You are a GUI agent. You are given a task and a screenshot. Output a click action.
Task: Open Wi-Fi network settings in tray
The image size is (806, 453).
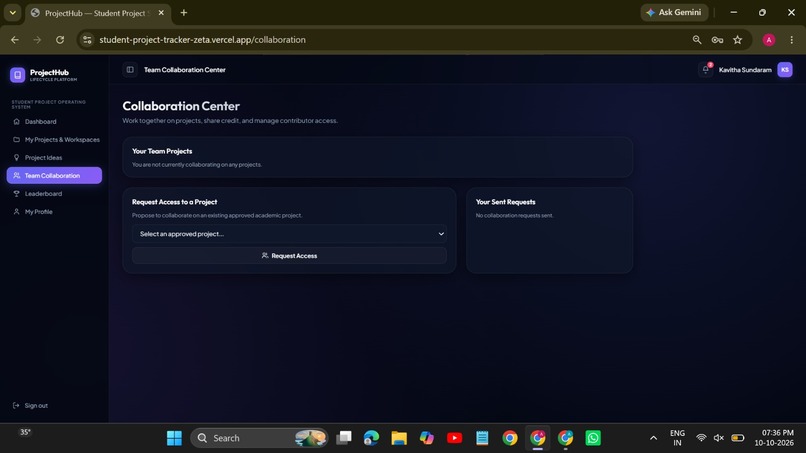[x=701, y=438]
